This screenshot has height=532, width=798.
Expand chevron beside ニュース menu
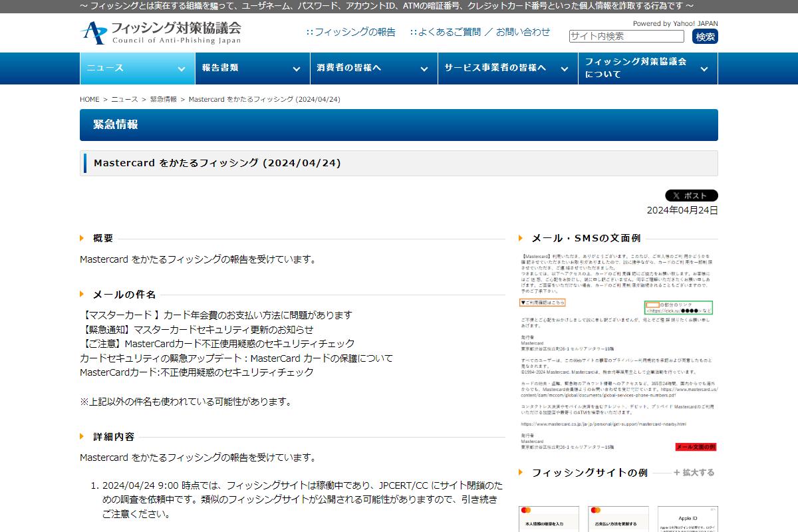coord(181,68)
